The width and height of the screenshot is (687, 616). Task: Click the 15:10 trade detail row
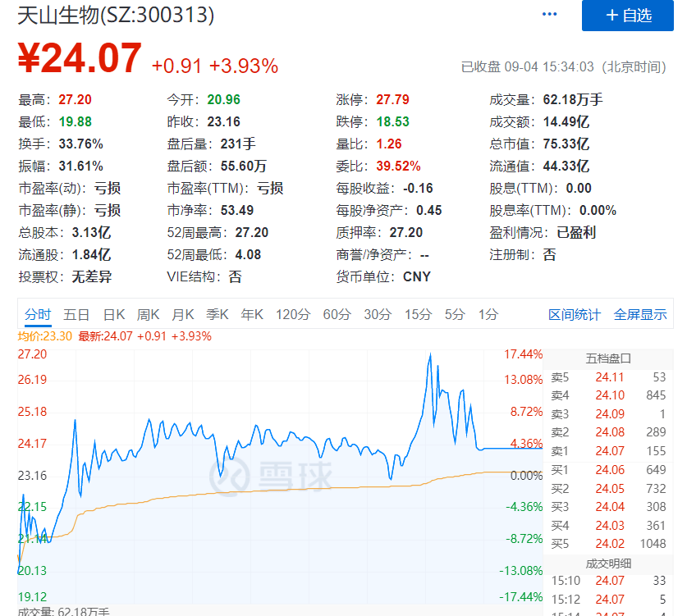click(x=608, y=581)
